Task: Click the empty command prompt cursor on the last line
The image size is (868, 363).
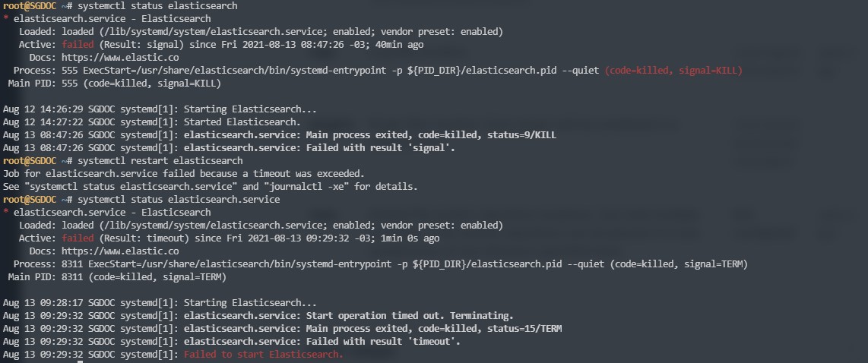Action: point(82,362)
